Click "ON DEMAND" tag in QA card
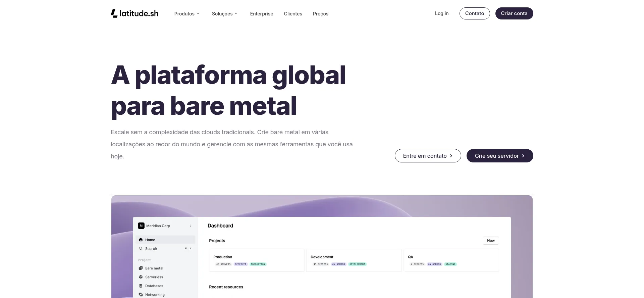 [x=435, y=264]
